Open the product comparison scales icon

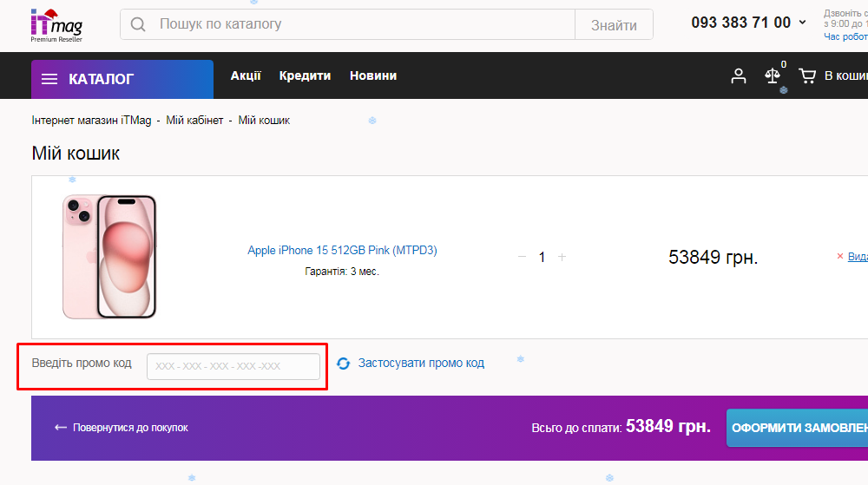[772, 76]
